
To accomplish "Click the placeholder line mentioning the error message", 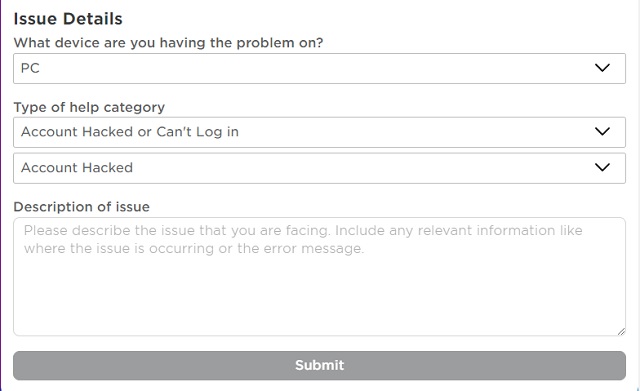I will point(193,249).
